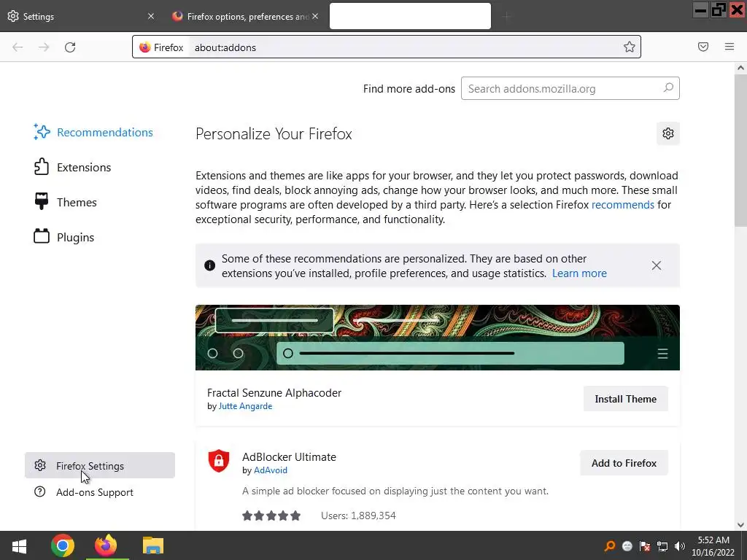Open Plugins in the sidebar
This screenshot has width=747, height=560.
pos(64,237)
